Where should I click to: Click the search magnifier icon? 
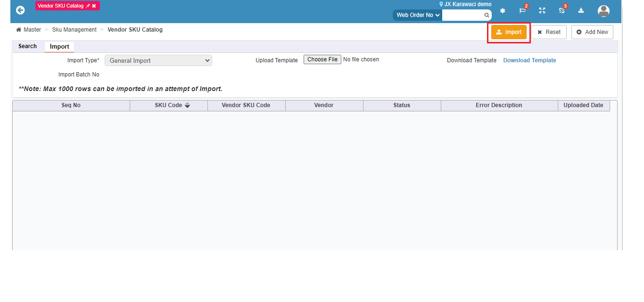pyautogui.click(x=487, y=15)
